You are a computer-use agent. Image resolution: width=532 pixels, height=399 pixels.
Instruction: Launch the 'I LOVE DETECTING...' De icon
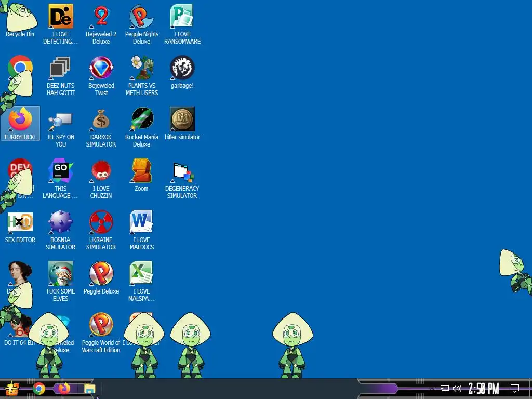[60, 24]
